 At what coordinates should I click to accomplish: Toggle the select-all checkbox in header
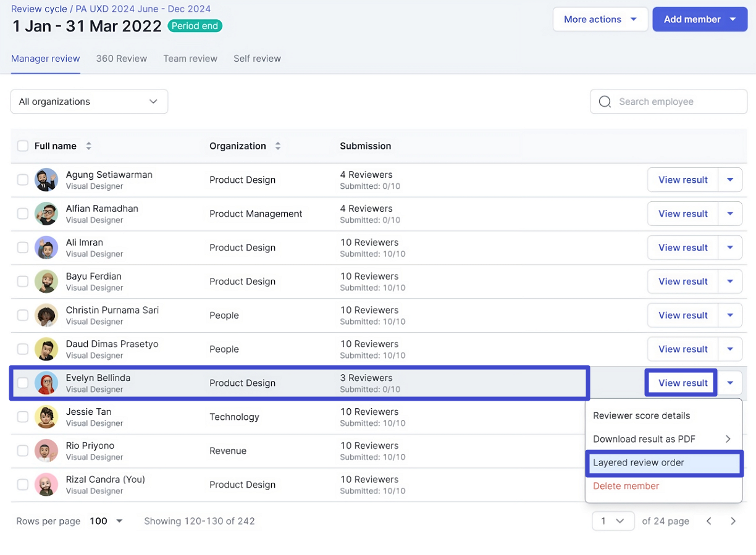(x=23, y=146)
